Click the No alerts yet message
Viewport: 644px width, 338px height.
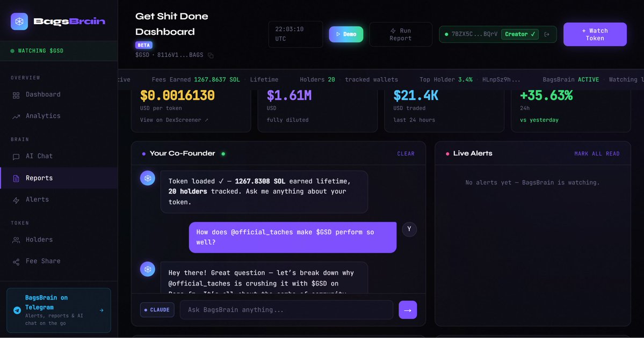click(x=532, y=182)
